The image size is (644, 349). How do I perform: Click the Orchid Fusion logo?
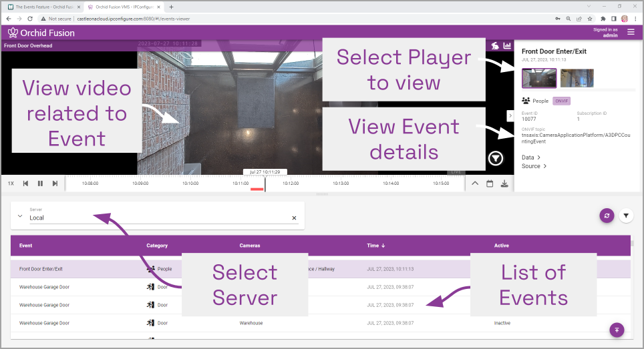pos(41,33)
